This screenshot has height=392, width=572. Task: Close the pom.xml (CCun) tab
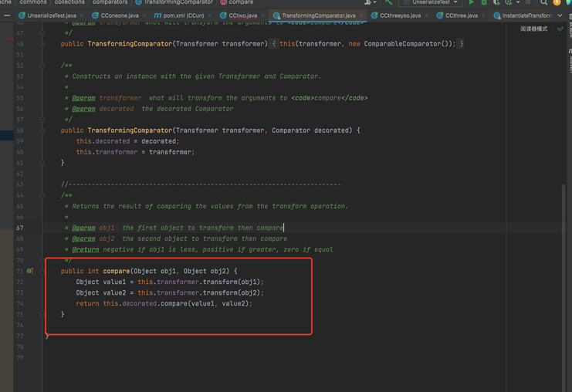pos(210,15)
